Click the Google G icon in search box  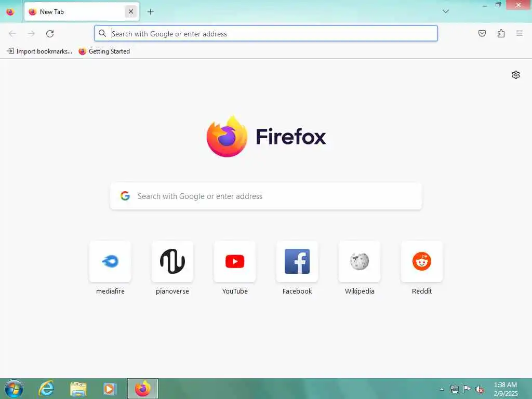pos(125,196)
